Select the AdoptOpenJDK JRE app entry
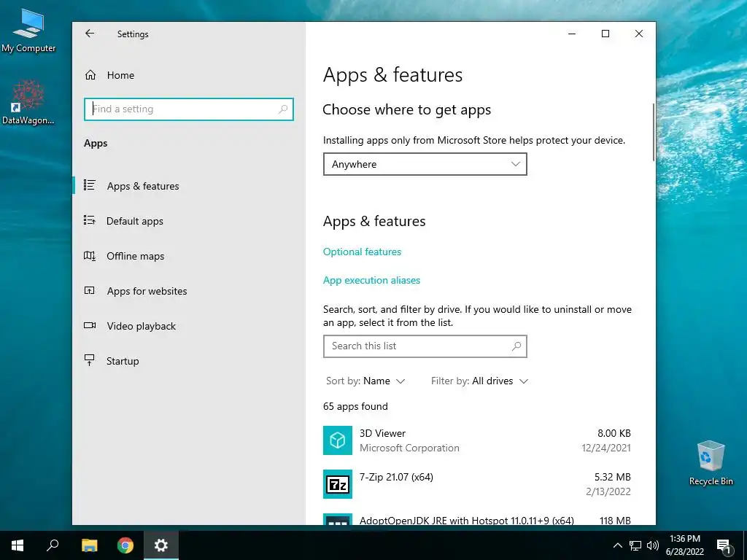Viewport: 747px width, 560px height. 477,518
